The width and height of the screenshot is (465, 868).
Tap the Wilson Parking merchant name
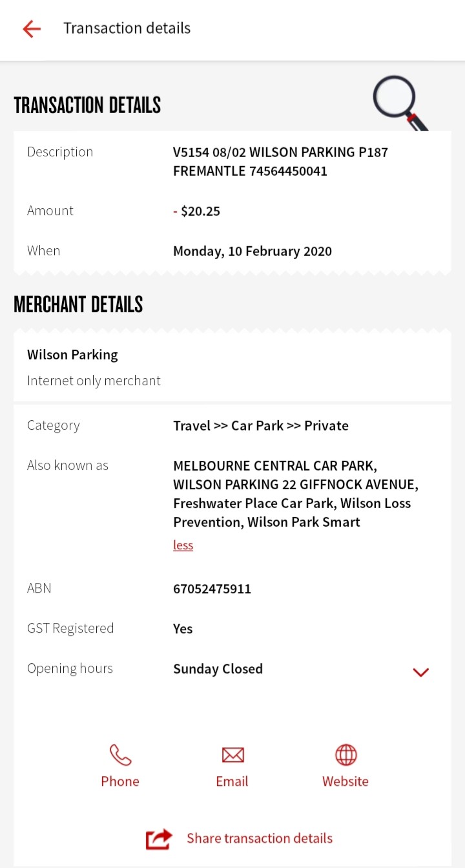[x=72, y=355]
